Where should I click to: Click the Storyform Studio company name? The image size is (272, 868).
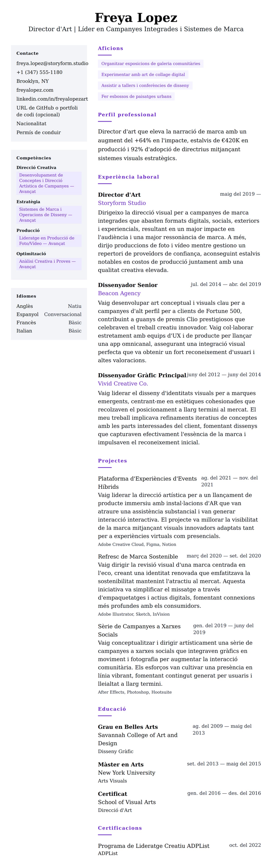point(121,203)
